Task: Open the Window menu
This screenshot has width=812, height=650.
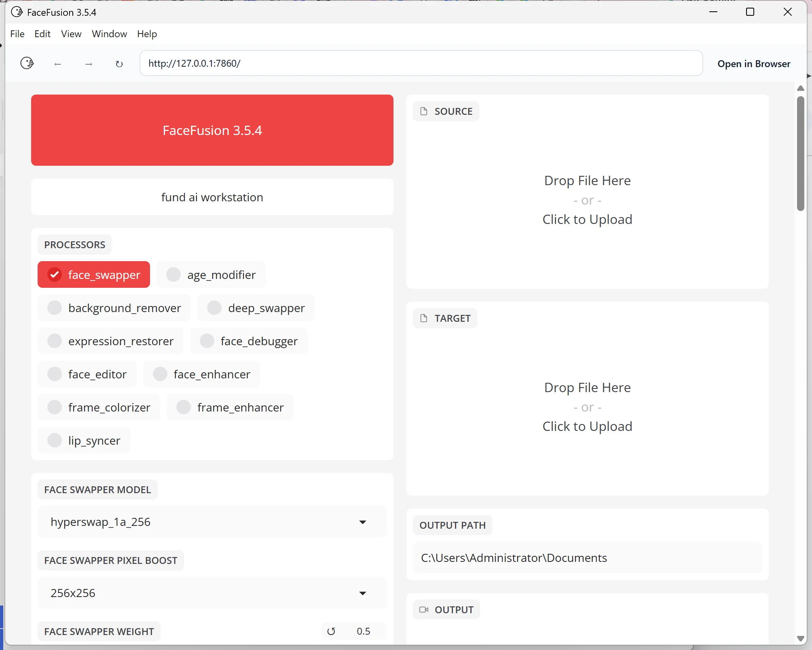Action: 109,34
